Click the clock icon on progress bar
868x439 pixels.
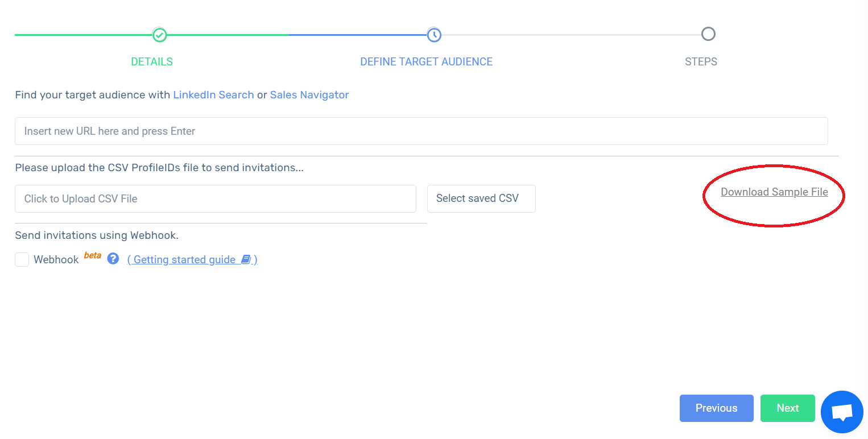(x=434, y=35)
